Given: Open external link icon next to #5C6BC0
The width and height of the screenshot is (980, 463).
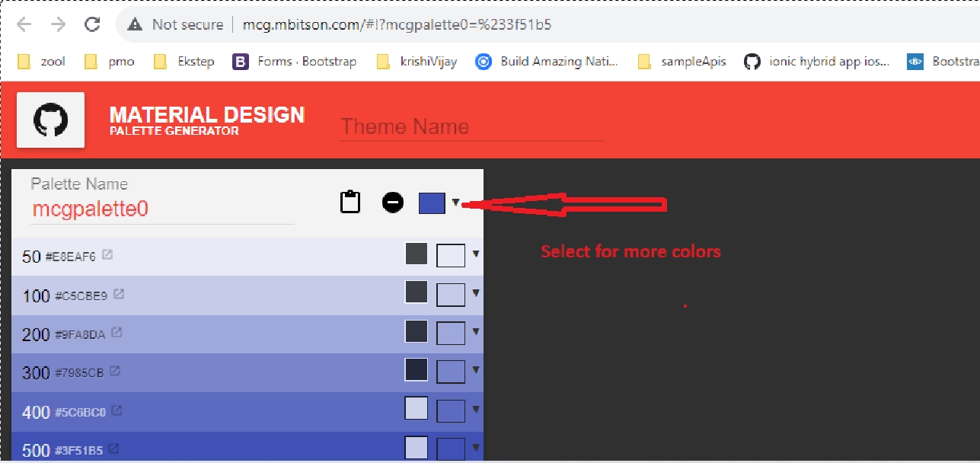Looking at the screenshot, I should (117, 410).
